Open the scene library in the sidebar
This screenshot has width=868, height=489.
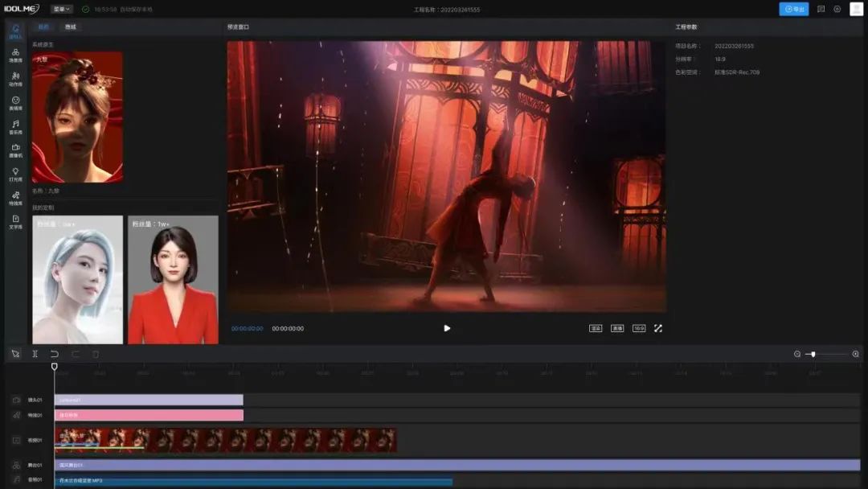click(15, 55)
